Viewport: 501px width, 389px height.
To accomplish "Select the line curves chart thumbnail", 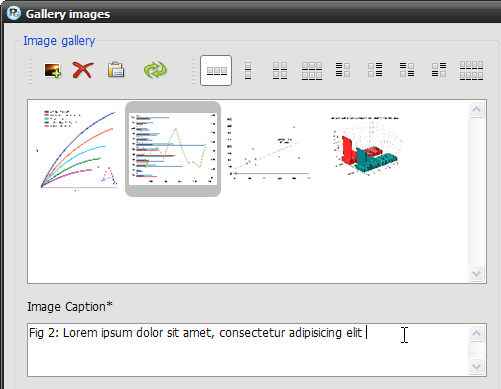I will tap(77, 149).
